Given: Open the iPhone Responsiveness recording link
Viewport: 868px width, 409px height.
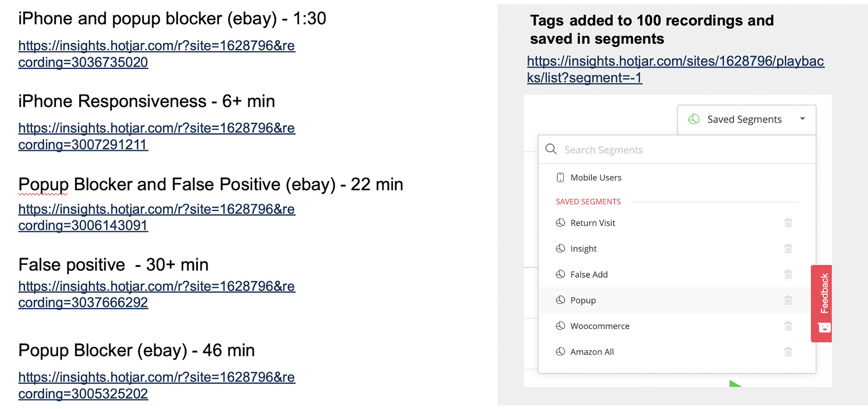Looking at the screenshot, I should (156, 136).
